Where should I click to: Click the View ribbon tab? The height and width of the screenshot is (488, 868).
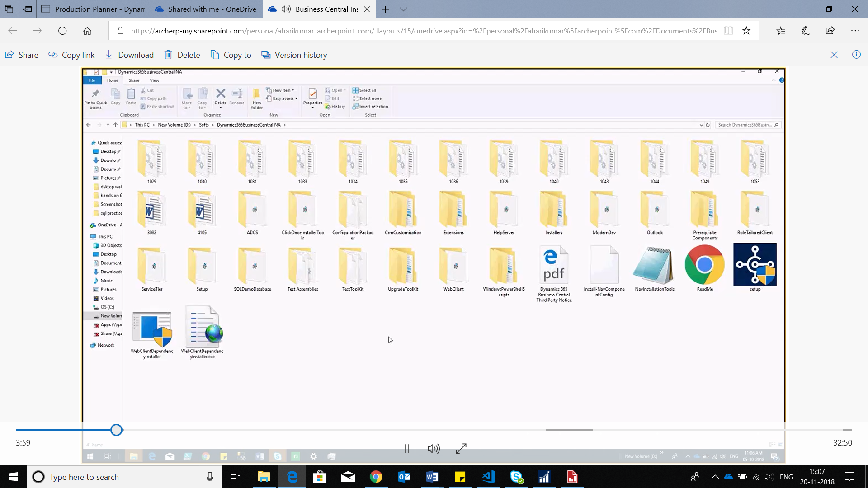tap(155, 80)
